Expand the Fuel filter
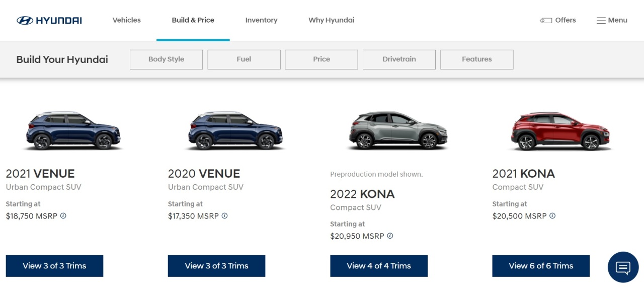The height and width of the screenshot is (291, 644). pyautogui.click(x=244, y=59)
